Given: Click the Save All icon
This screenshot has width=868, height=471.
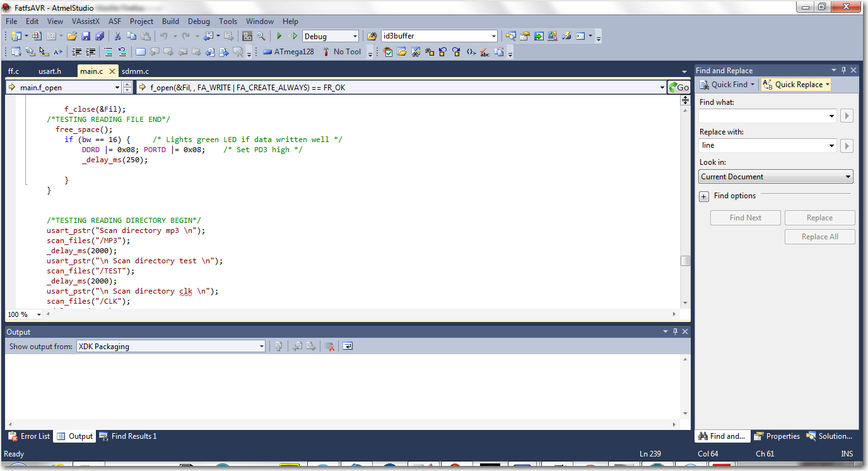Looking at the screenshot, I should pos(100,36).
